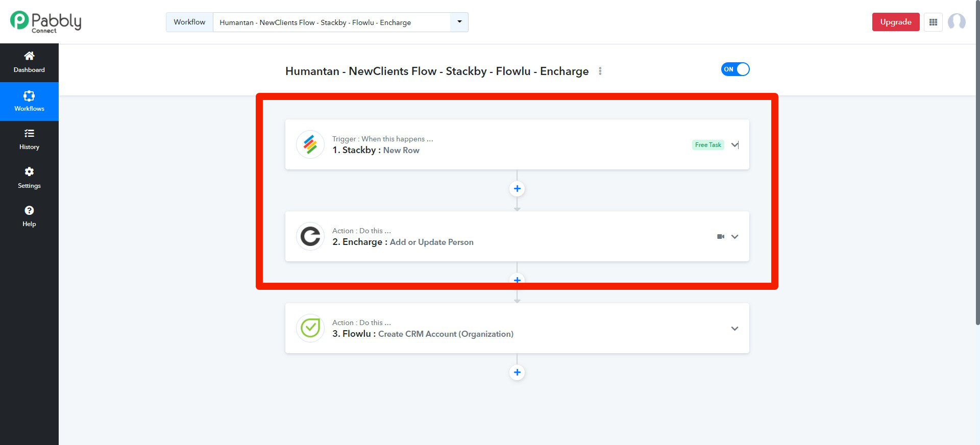Open the apps grid menu
Image resolution: width=980 pixels, height=445 pixels.
(x=933, y=22)
